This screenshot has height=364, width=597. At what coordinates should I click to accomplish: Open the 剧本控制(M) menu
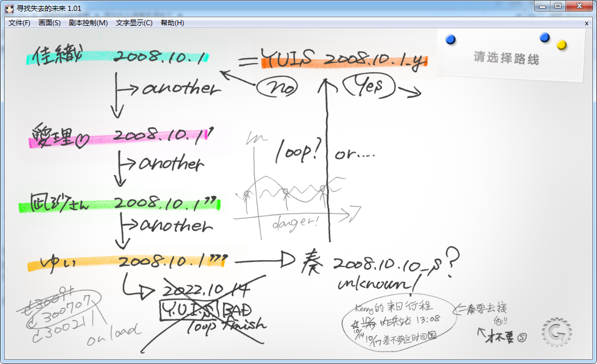[88, 23]
